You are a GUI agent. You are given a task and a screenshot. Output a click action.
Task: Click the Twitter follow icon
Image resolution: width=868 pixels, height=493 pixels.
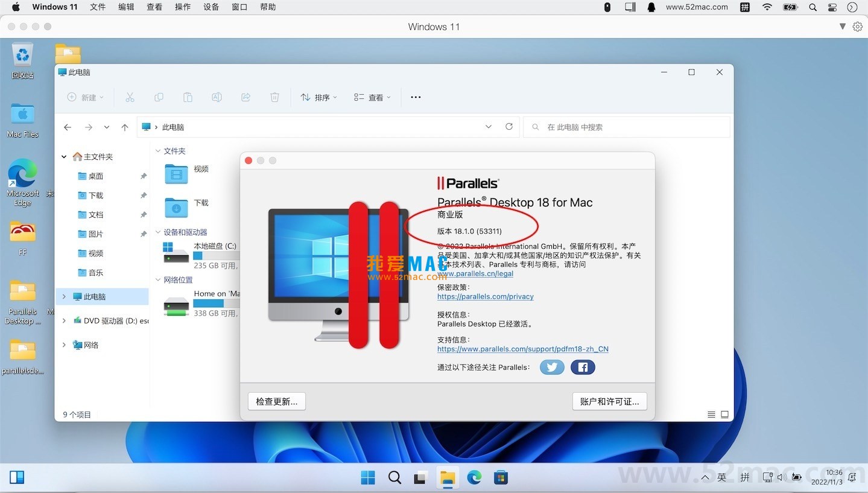552,367
